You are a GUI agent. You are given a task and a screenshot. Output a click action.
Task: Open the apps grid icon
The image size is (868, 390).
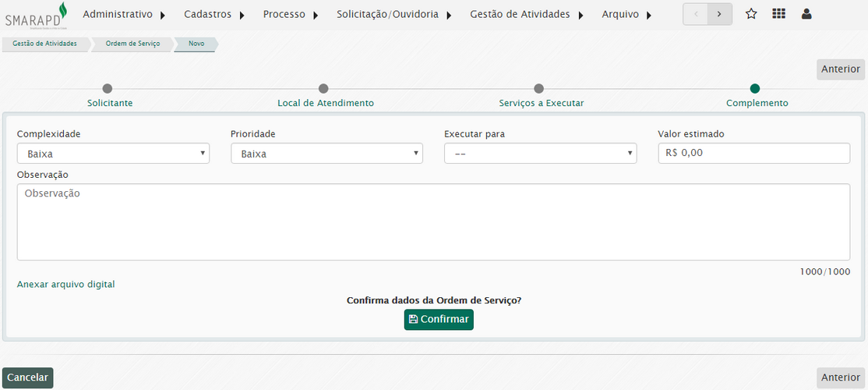[778, 14]
